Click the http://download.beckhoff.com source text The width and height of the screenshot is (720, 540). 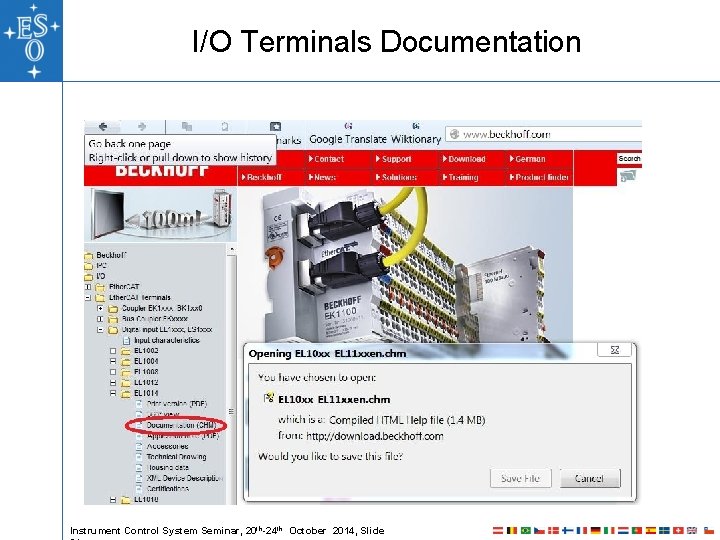(375, 436)
